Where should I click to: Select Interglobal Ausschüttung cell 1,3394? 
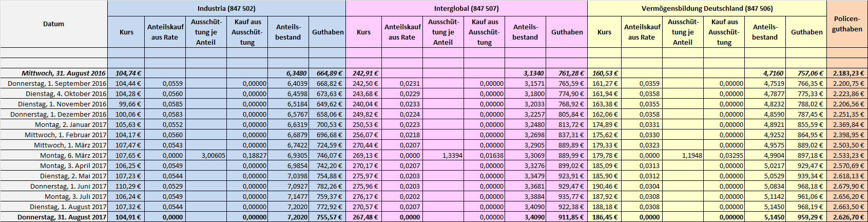pos(443,155)
